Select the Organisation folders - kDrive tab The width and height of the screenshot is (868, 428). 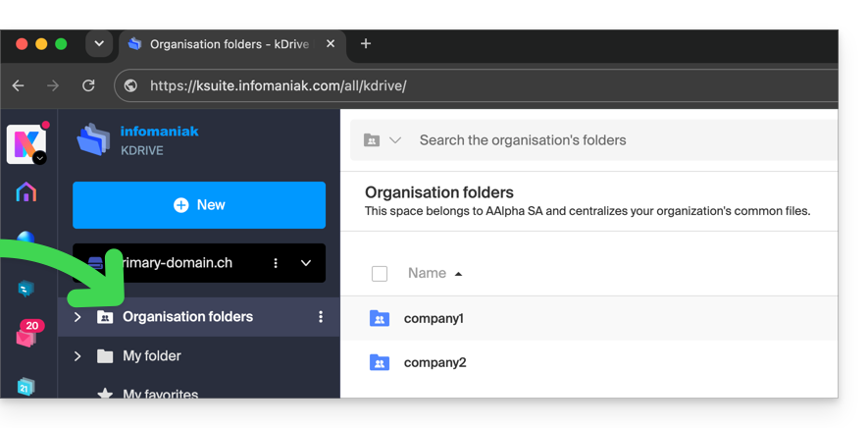(232, 44)
